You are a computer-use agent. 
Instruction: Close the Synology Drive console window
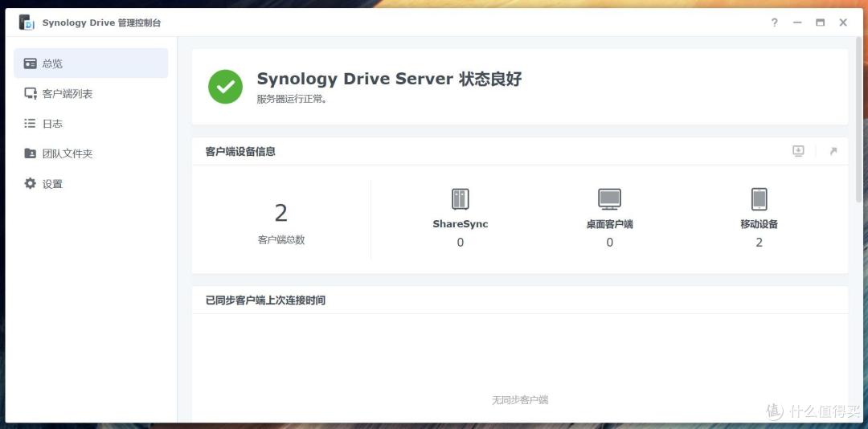click(843, 22)
